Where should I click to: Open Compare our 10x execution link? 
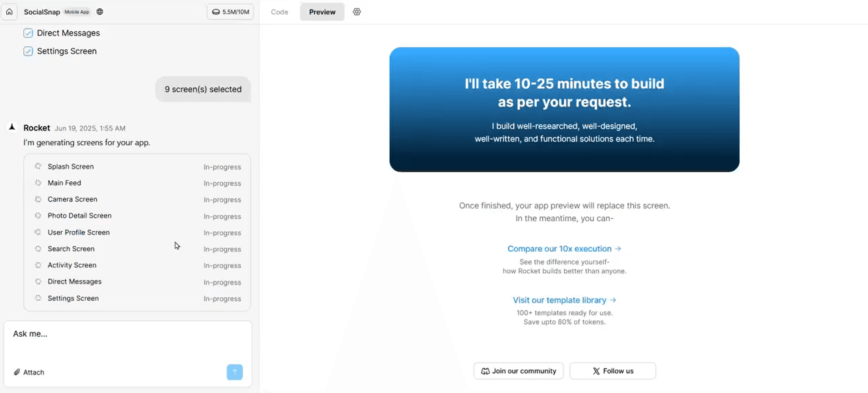point(564,249)
